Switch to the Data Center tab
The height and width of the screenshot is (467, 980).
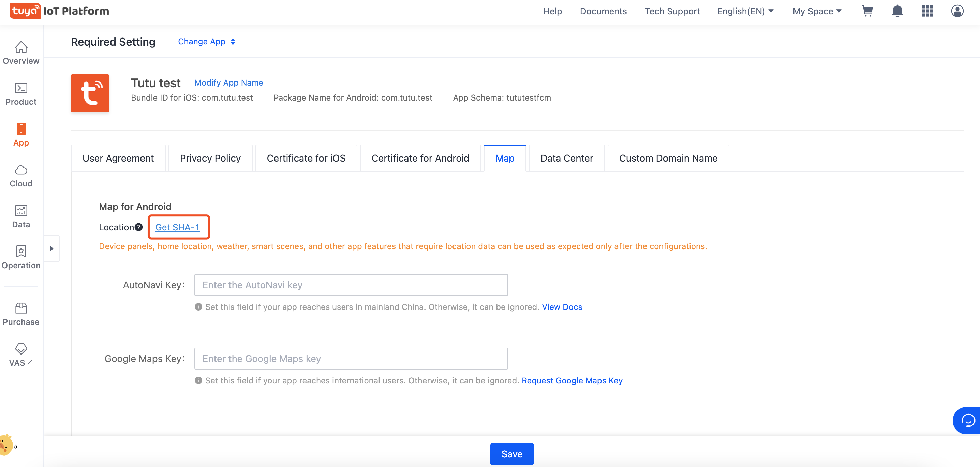click(x=566, y=158)
